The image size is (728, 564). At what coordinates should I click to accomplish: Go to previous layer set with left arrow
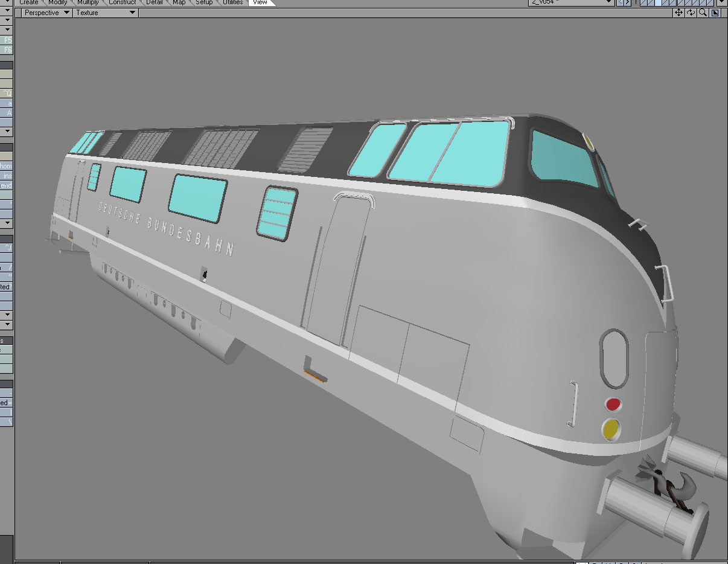(x=621, y=2)
